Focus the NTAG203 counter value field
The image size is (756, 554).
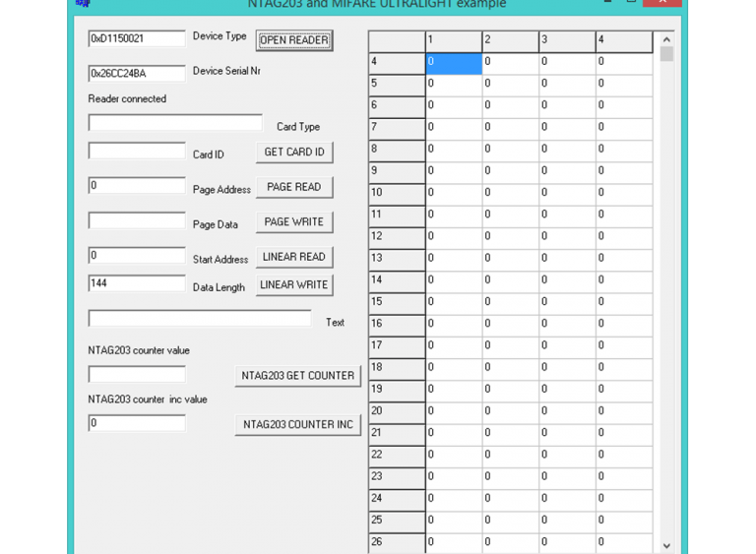(x=137, y=374)
